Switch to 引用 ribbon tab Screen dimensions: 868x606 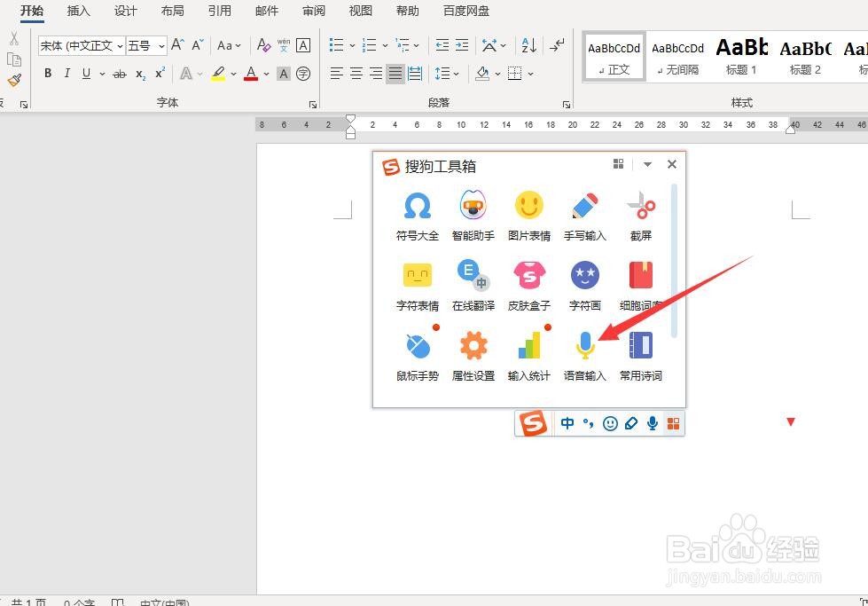[219, 11]
